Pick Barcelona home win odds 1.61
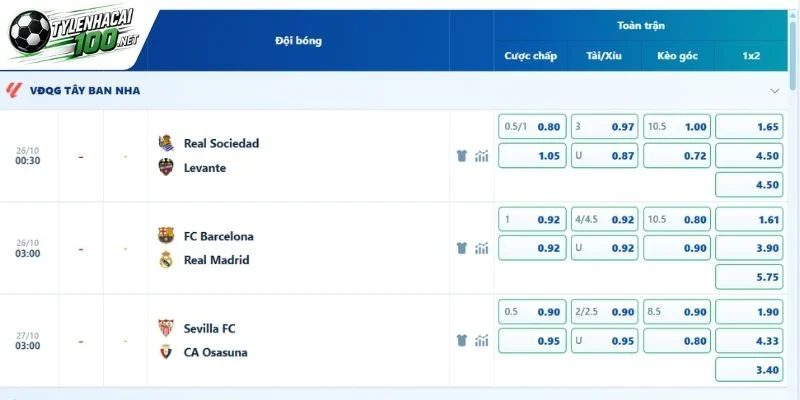 [x=749, y=219]
